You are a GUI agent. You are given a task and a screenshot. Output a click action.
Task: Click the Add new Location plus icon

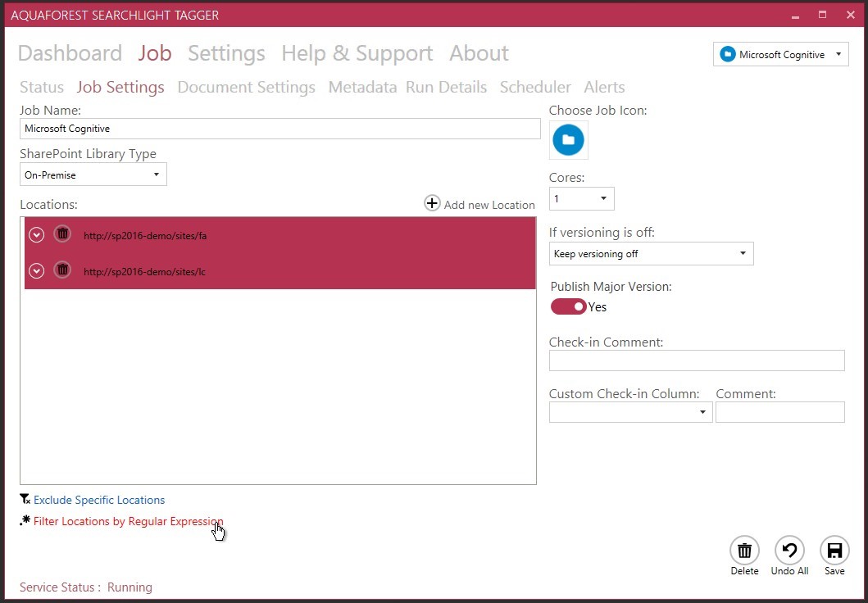point(432,203)
